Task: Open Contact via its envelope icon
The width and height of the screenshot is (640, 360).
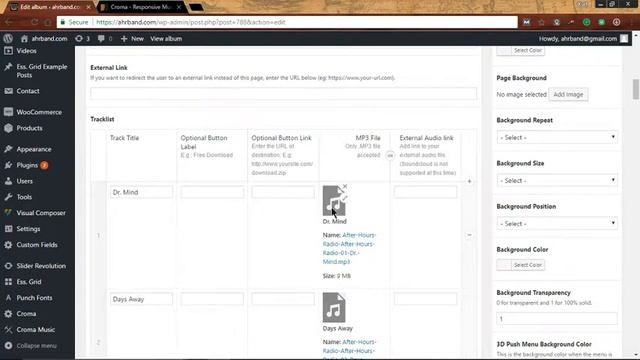Action: click(x=8, y=91)
